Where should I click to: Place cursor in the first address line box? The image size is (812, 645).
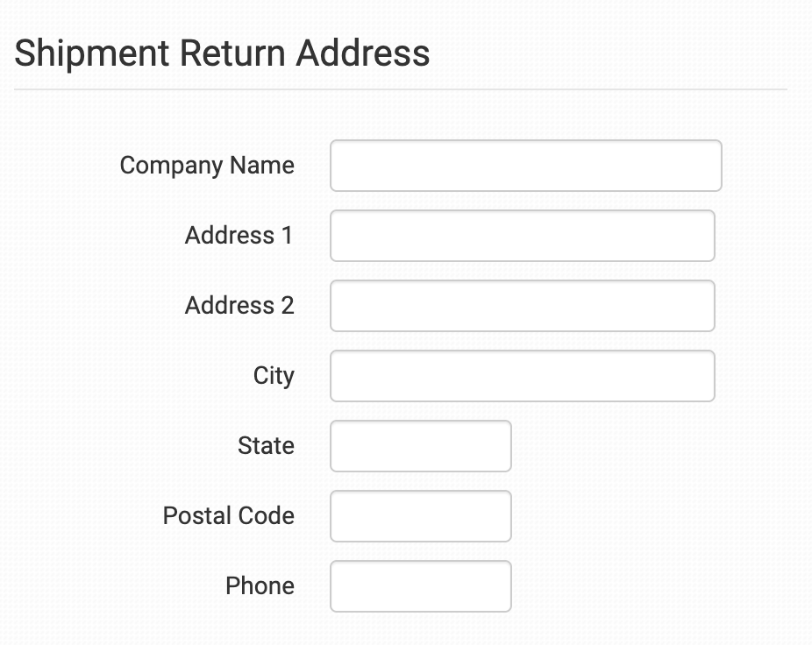tap(522, 236)
